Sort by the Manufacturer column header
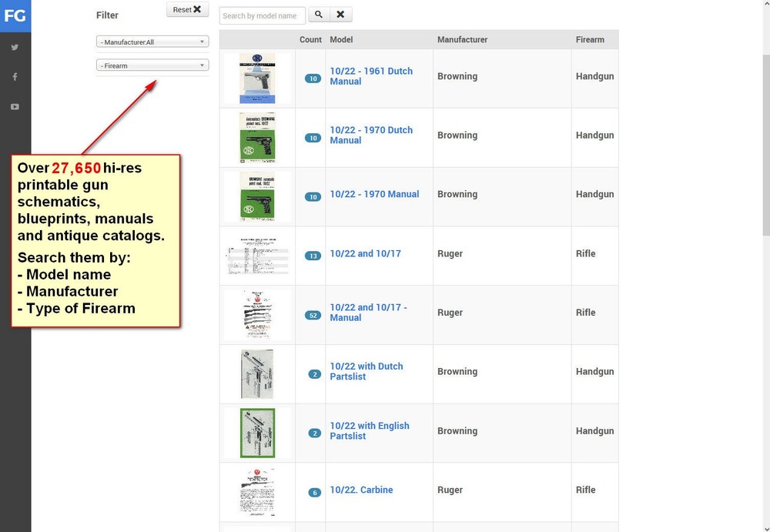 [462, 39]
